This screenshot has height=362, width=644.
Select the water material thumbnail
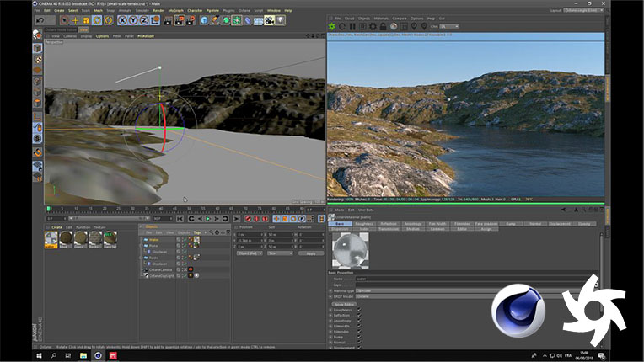coord(51,239)
